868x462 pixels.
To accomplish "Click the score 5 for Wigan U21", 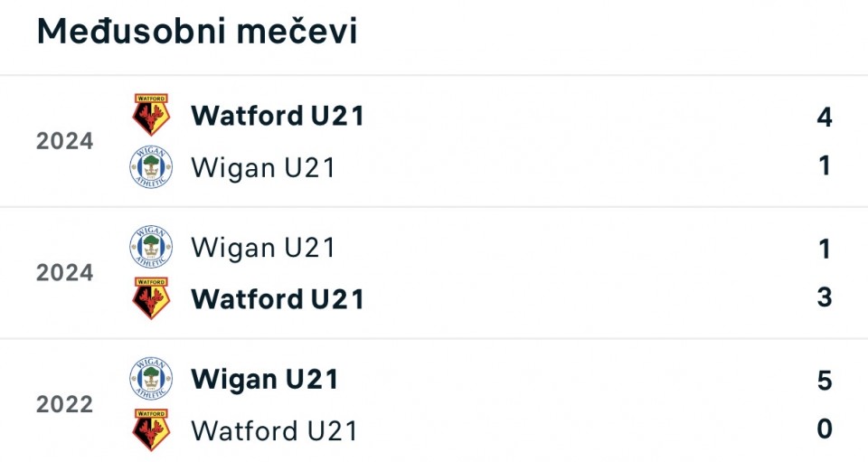I will click(x=824, y=381).
